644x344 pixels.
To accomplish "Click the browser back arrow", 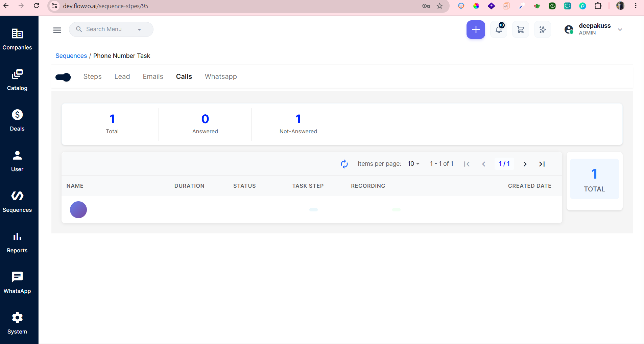I will [x=6, y=6].
